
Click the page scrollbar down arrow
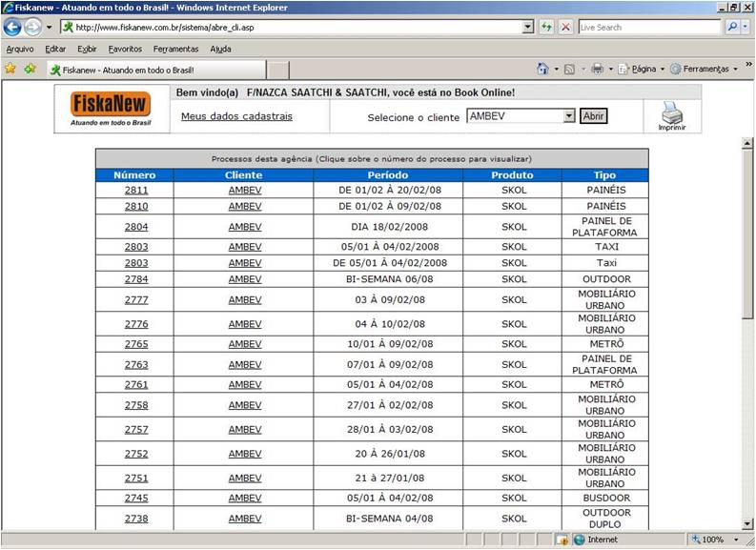746,524
